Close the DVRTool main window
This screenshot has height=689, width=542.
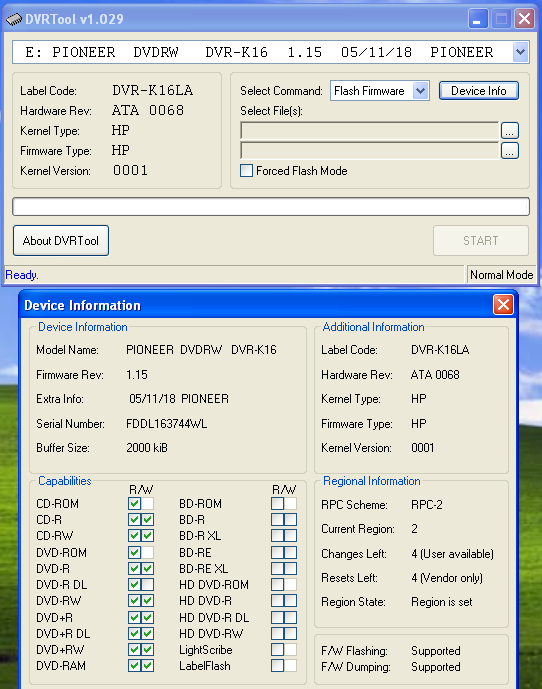(524, 19)
